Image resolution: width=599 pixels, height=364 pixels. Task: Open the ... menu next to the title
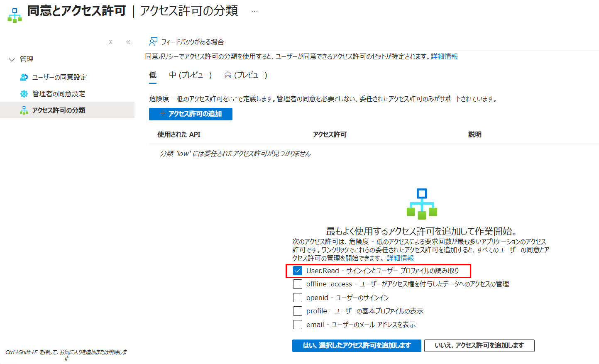(254, 12)
